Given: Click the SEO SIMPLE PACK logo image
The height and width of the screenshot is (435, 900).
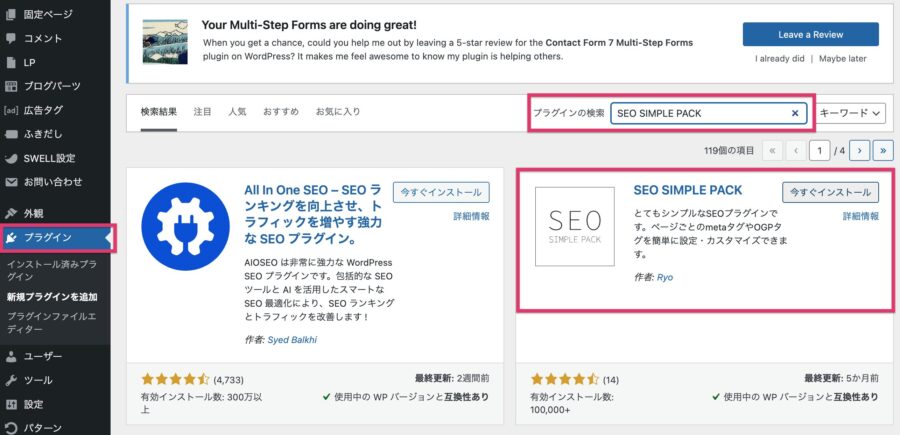Looking at the screenshot, I should pyautogui.click(x=575, y=227).
